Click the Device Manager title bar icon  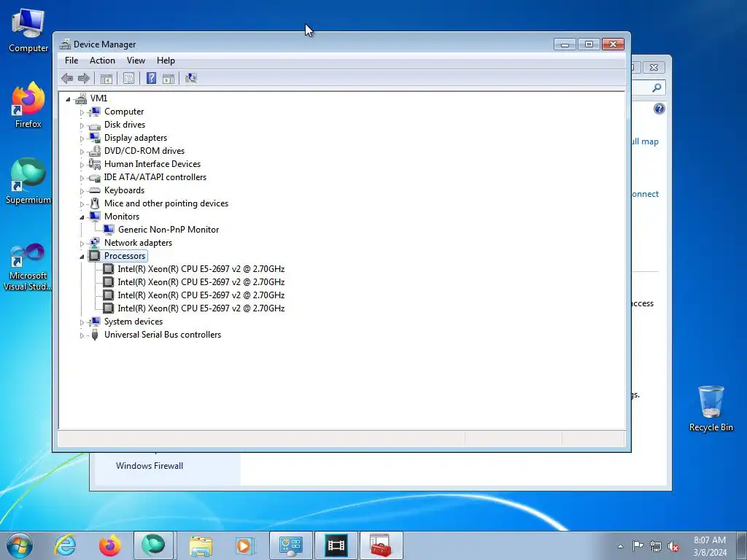[65, 44]
